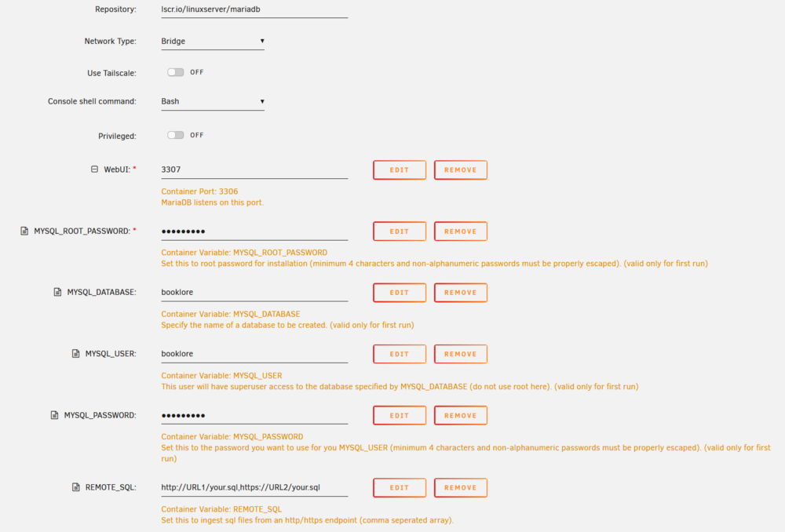Click the variable icon next to MYSQL_ROOT_PASSWORD
This screenshot has height=532, width=785.
pyautogui.click(x=24, y=231)
